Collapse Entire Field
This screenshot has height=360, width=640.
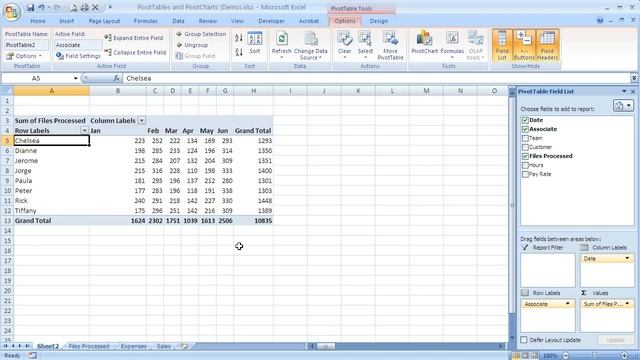click(x=135, y=52)
